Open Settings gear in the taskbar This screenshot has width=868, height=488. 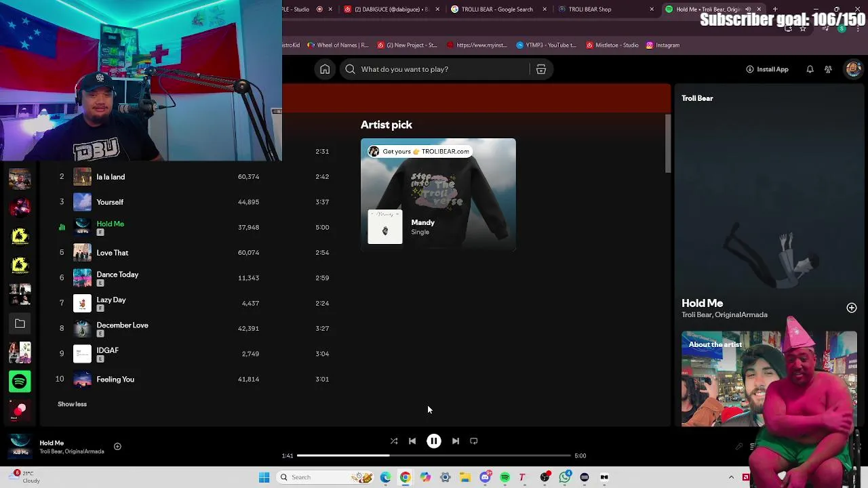point(446,477)
